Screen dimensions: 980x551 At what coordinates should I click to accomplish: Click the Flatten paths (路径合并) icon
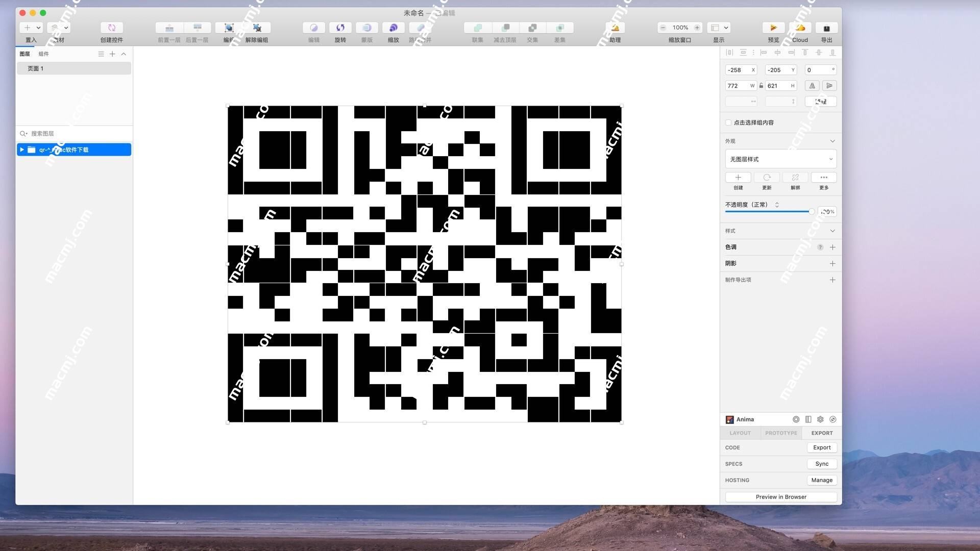[x=420, y=28]
